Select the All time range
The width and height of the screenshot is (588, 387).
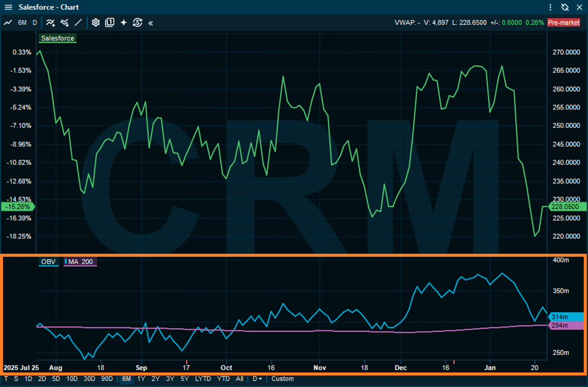point(239,379)
